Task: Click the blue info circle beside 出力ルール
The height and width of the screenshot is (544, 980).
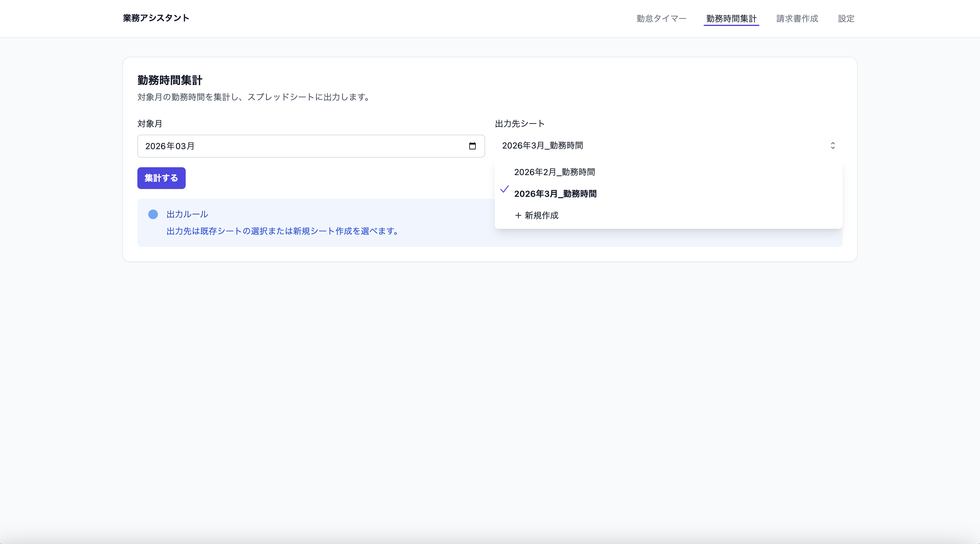Action: (153, 214)
